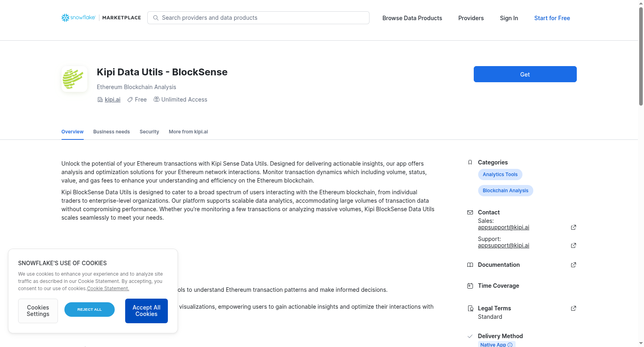644x347 pixels.
Task: Click the Sign In link
Action: pyautogui.click(x=509, y=18)
